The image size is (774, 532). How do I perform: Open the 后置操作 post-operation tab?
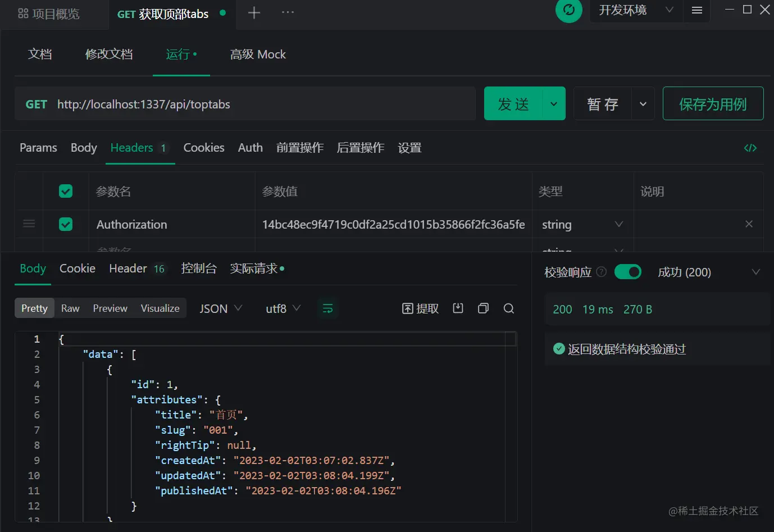coord(361,148)
